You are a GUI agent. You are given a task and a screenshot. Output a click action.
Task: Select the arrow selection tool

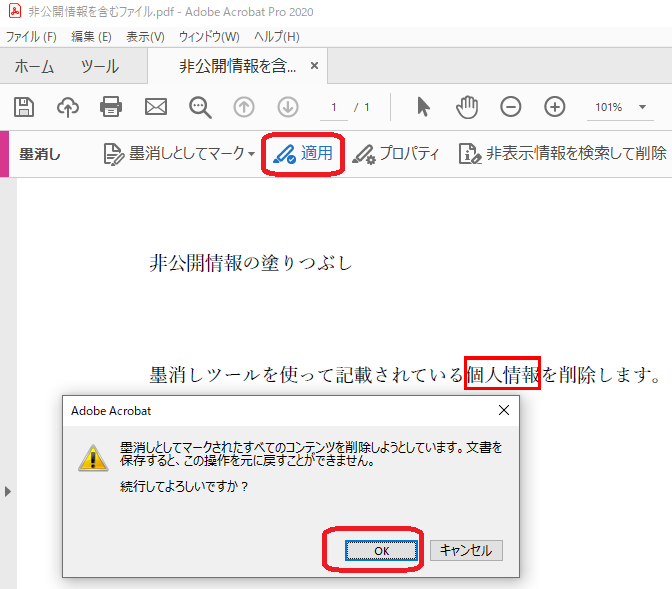click(423, 107)
